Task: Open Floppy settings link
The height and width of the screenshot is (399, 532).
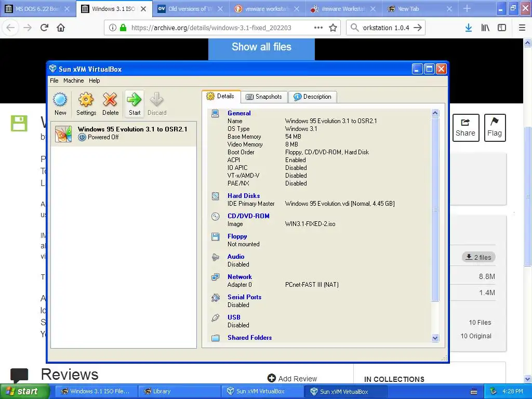Action: pyautogui.click(x=237, y=236)
